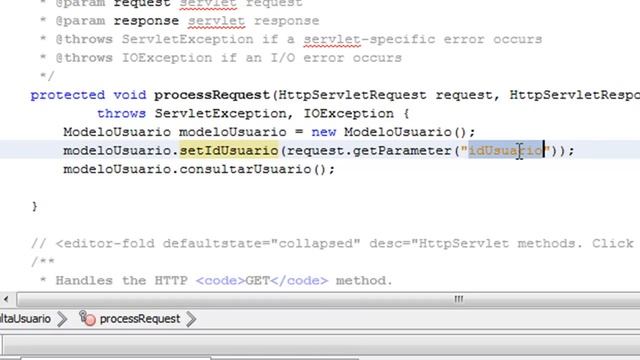
Task: Click the horizontal scrollbar thumb
Action: click(x=328, y=299)
